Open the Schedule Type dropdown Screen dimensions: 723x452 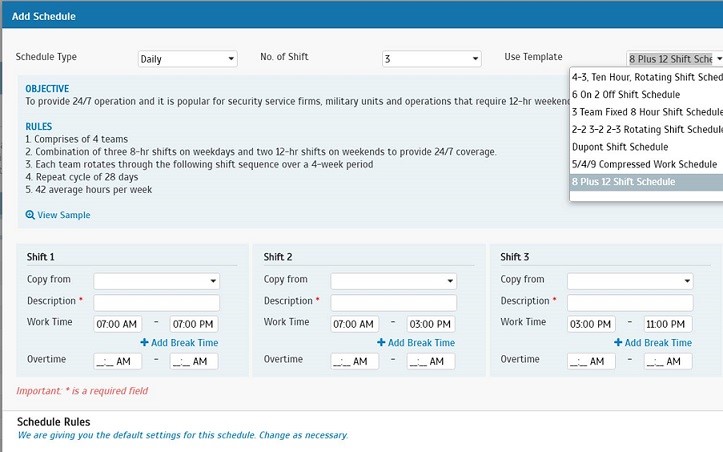pos(188,59)
